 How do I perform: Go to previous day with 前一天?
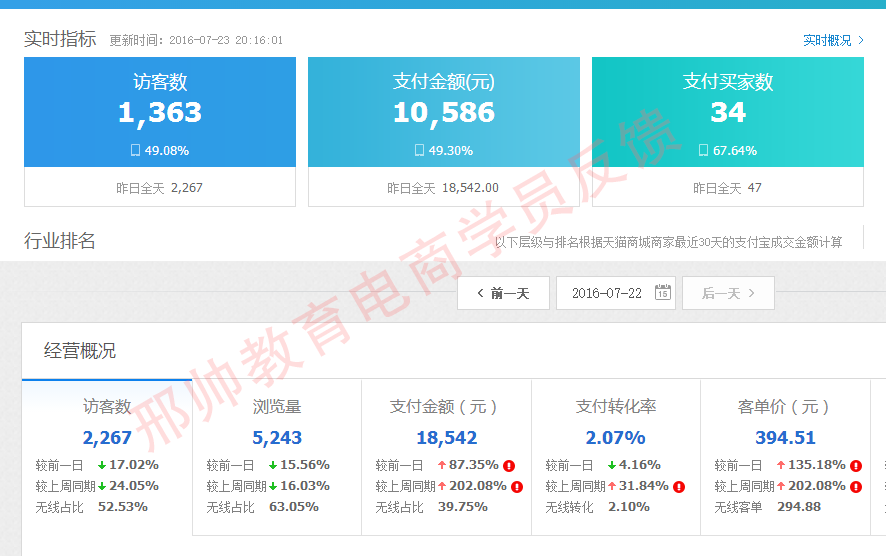pos(503,293)
